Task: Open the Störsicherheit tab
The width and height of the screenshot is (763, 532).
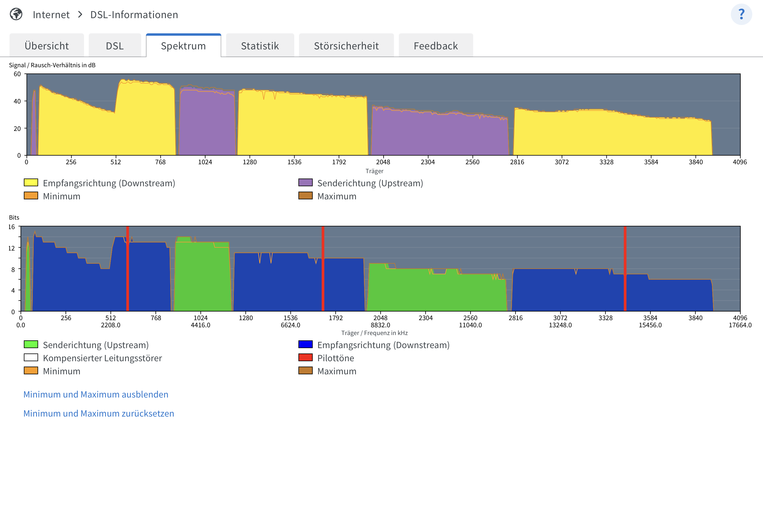Action: tap(346, 46)
